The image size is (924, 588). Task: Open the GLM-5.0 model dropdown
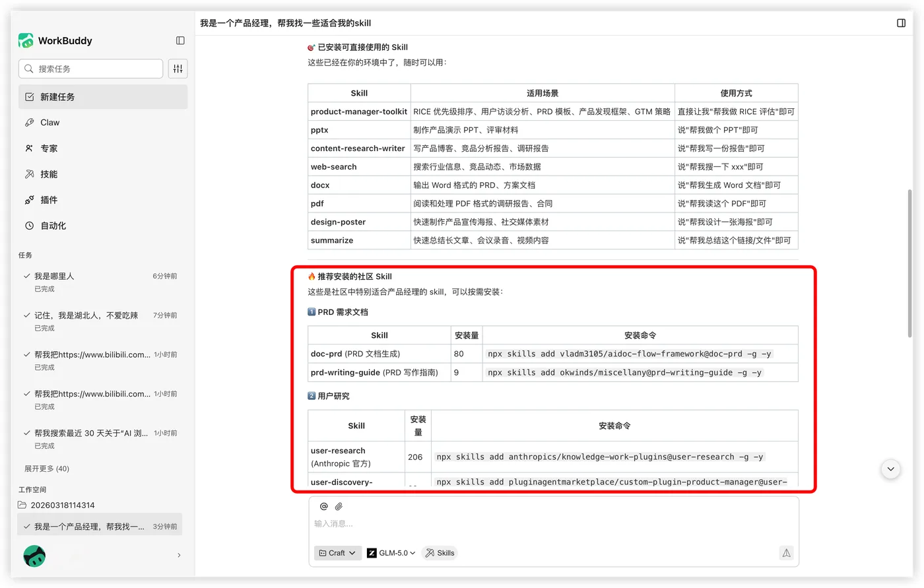pyautogui.click(x=391, y=553)
